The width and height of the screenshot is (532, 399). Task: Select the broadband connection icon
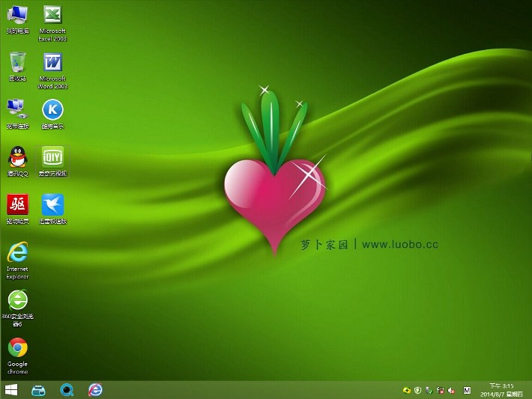[18, 114]
